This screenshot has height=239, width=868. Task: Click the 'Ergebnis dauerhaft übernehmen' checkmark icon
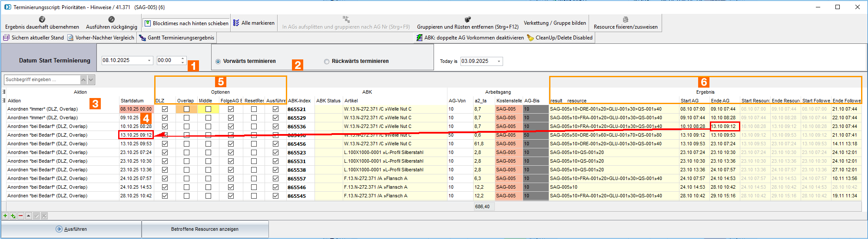click(x=42, y=20)
